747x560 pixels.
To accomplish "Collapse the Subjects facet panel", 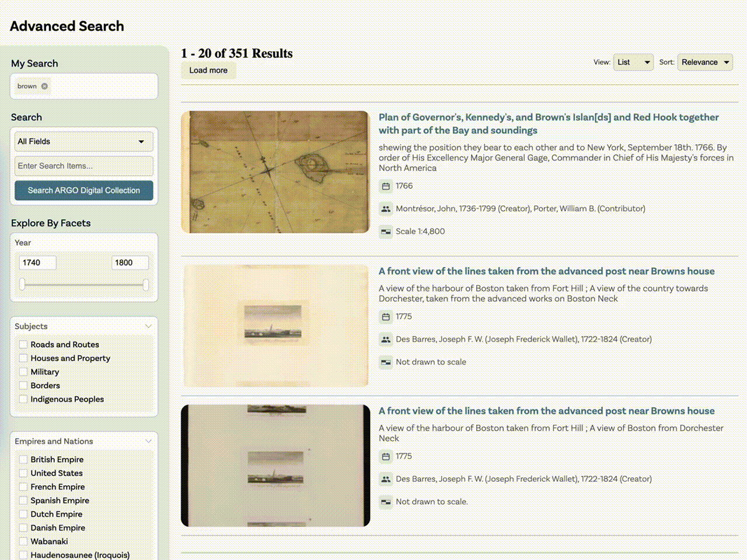I will pyautogui.click(x=148, y=327).
